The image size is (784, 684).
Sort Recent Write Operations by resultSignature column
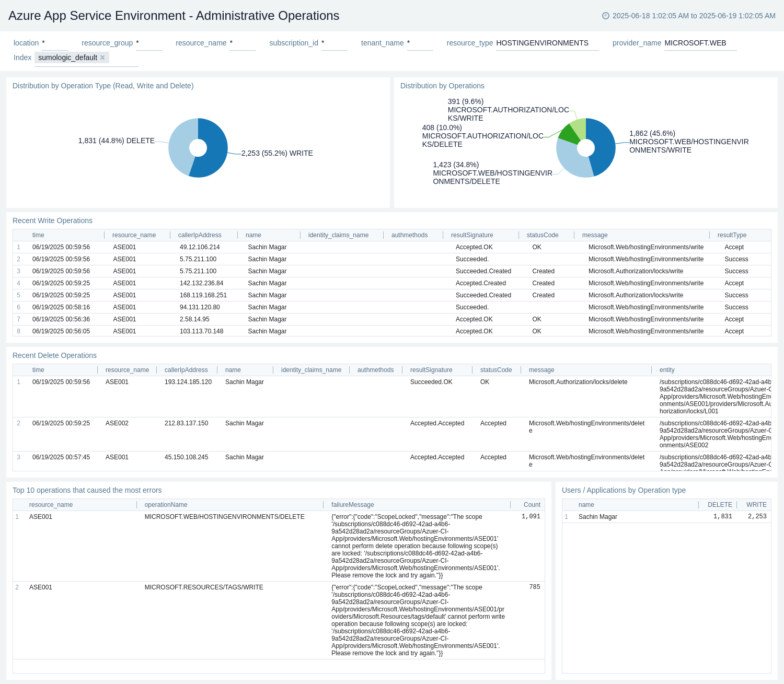coord(472,235)
